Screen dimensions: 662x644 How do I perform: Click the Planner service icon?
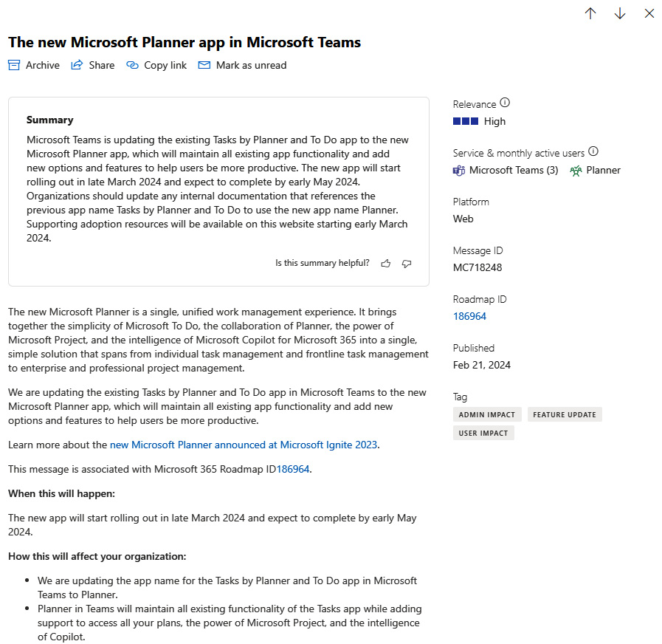(576, 171)
